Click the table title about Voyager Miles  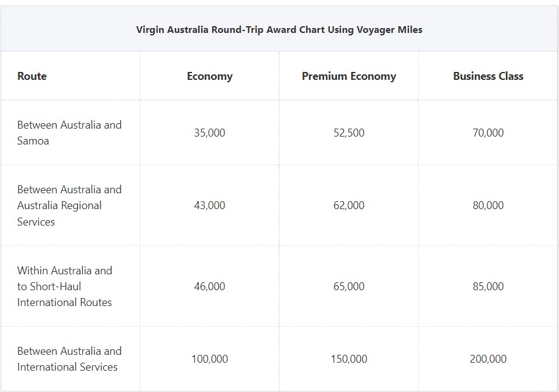279,30
